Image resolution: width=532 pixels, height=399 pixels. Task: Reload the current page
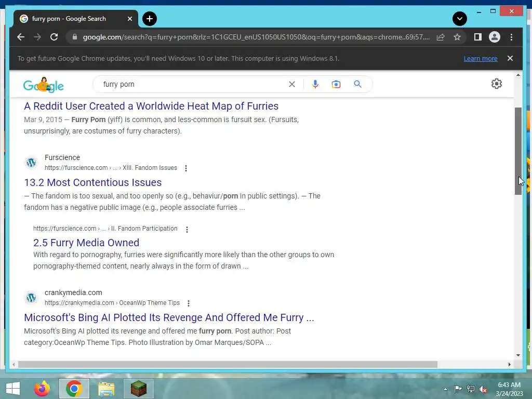54,37
